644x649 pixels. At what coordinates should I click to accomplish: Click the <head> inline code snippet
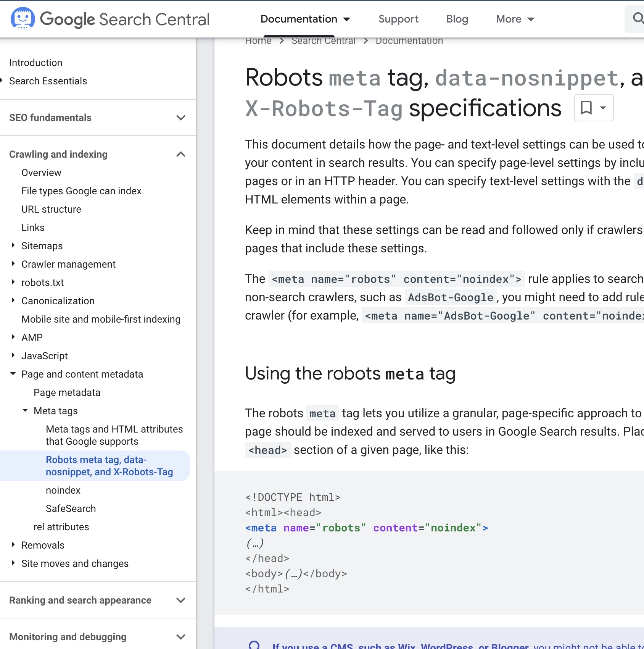(x=267, y=450)
